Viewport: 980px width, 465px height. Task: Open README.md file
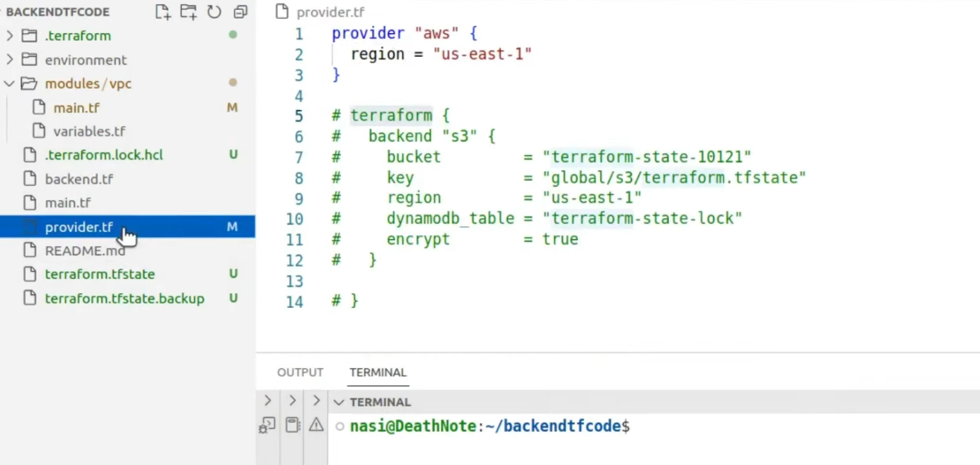click(x=85, y=250)
